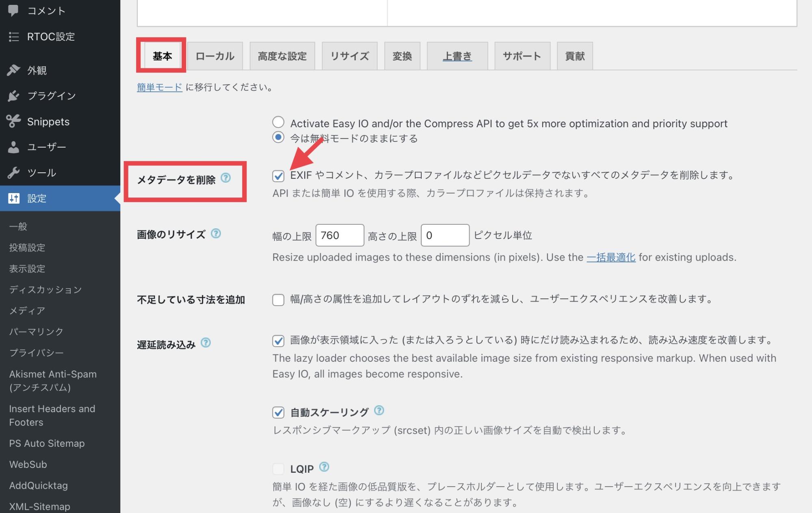Toggle the 自動スケーリング checkbox
The image size is (812, 513).
278,413
